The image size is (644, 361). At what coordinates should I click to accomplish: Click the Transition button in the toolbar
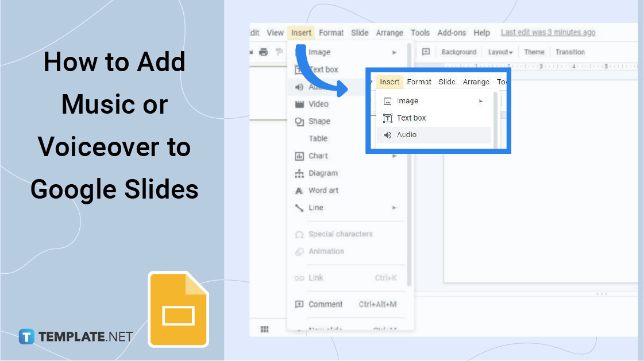coord(570,52)
